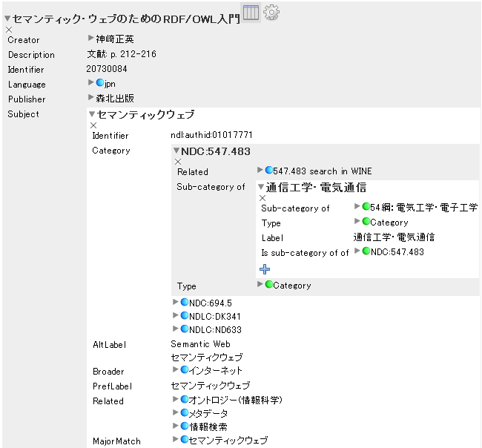
Task: Expand the triangle before メタデータ
Action: tap(176, 412)
